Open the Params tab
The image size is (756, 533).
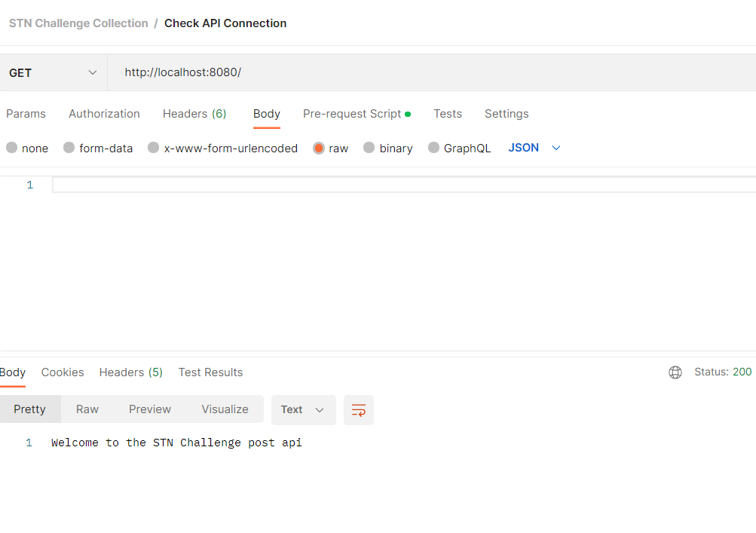point(26,114)
